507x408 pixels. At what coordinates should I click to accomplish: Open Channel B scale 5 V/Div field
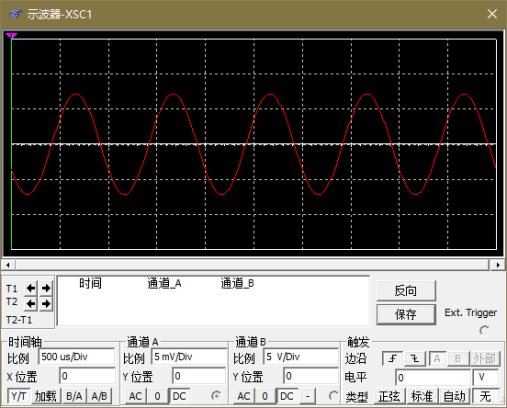(x=301, y=357)
